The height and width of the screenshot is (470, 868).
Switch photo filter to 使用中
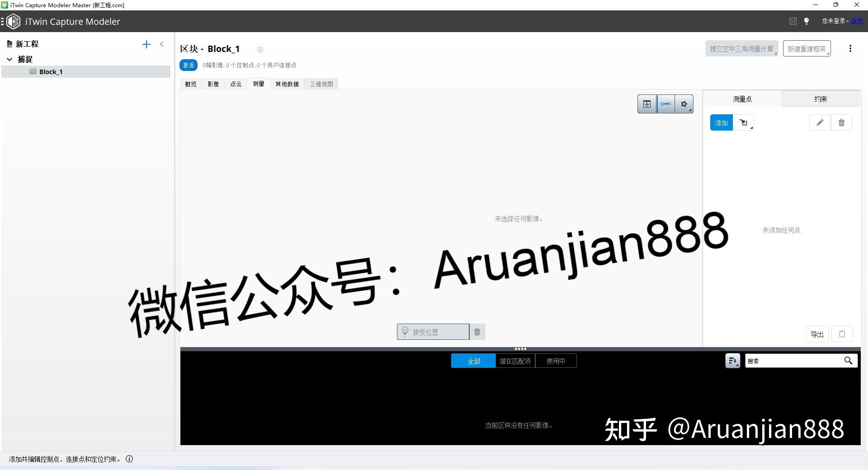pos(556,361)
